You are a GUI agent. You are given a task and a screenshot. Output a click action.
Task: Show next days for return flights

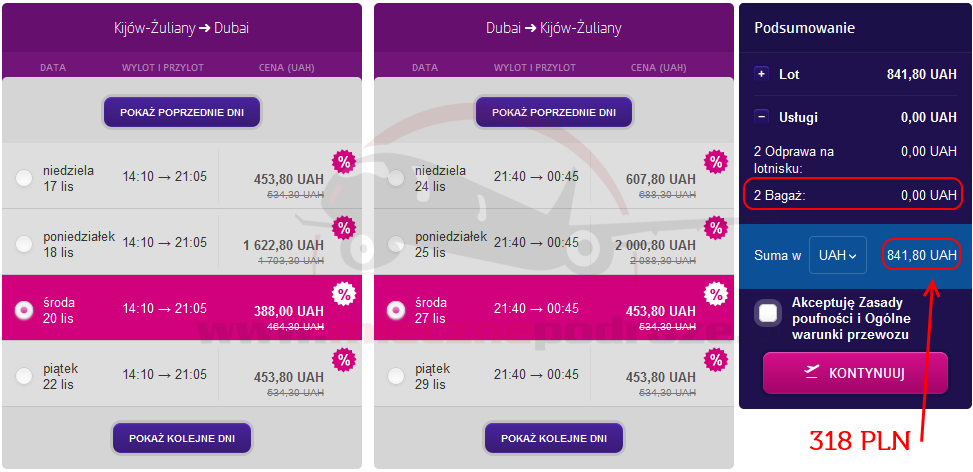[x=554, y=438]
